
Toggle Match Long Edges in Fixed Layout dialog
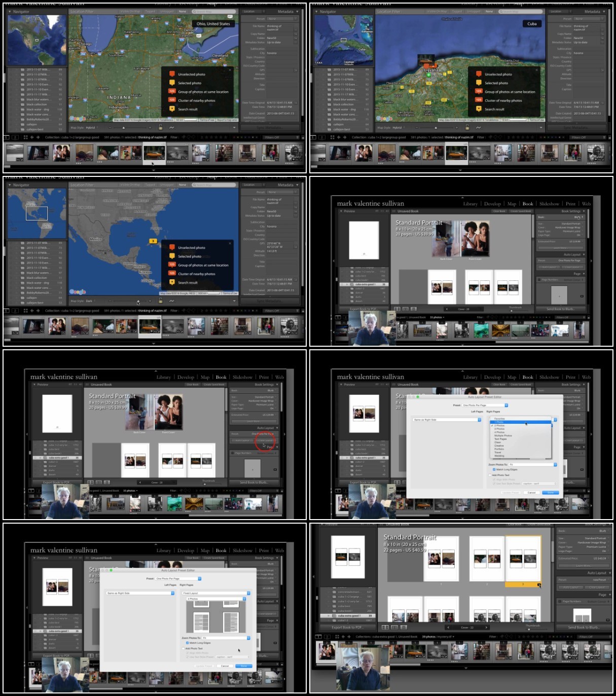(x=187, y=643)
